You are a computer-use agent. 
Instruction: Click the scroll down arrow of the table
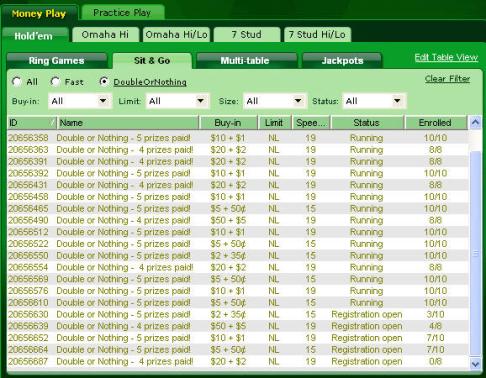(x=475, y=364)
